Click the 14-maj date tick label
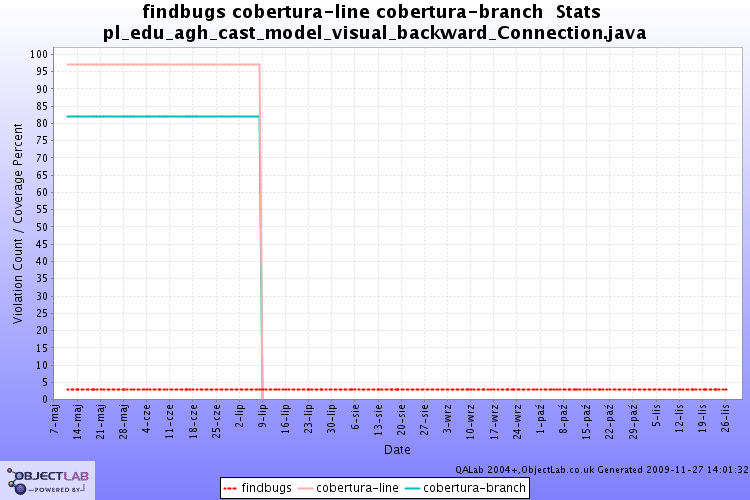 77,422
